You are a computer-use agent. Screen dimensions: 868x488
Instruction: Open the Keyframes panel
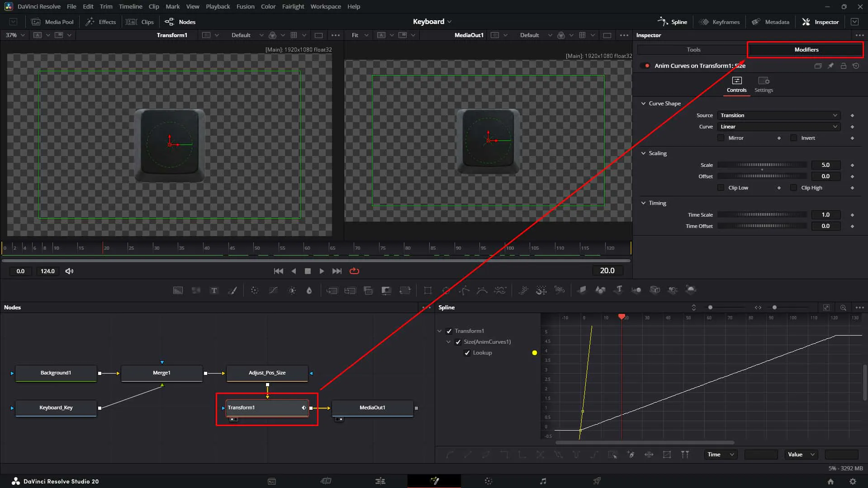tap(719, 22)
